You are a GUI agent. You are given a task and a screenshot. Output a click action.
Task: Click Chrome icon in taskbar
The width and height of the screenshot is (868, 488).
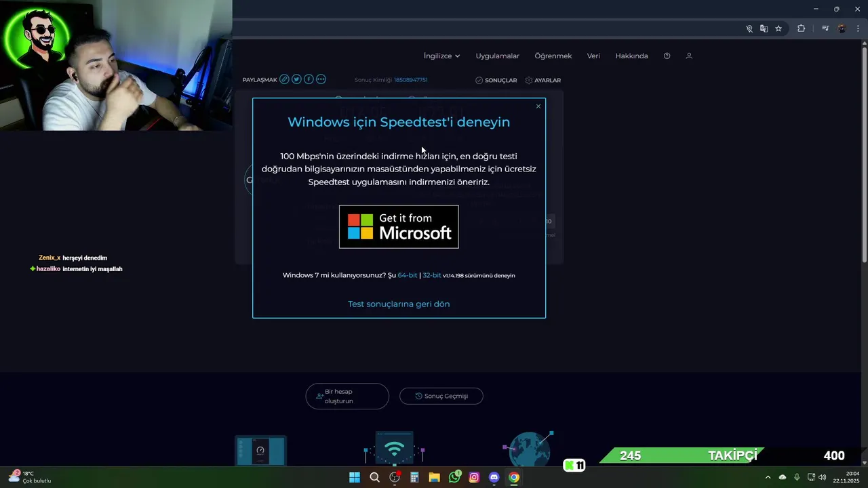tap(514, 477)
